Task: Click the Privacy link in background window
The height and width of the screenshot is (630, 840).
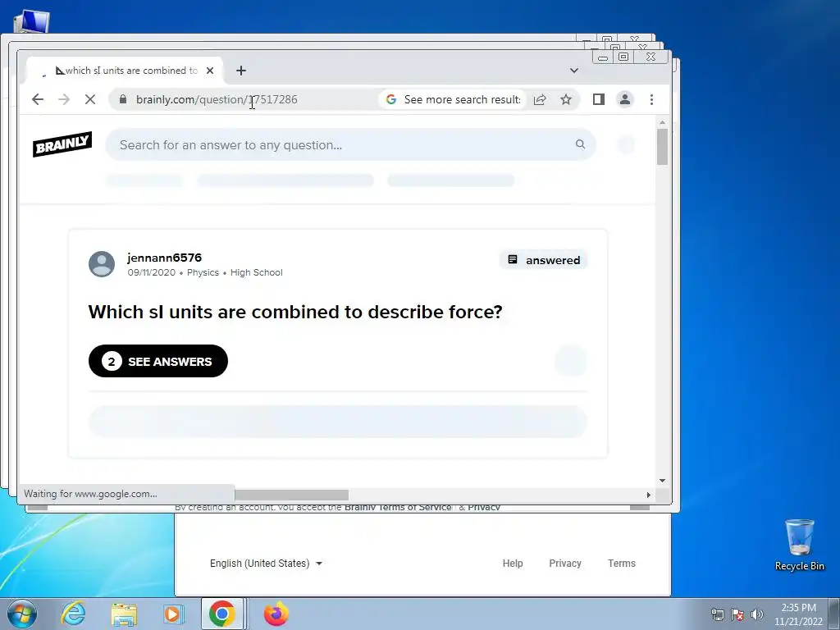Action: 565,563
